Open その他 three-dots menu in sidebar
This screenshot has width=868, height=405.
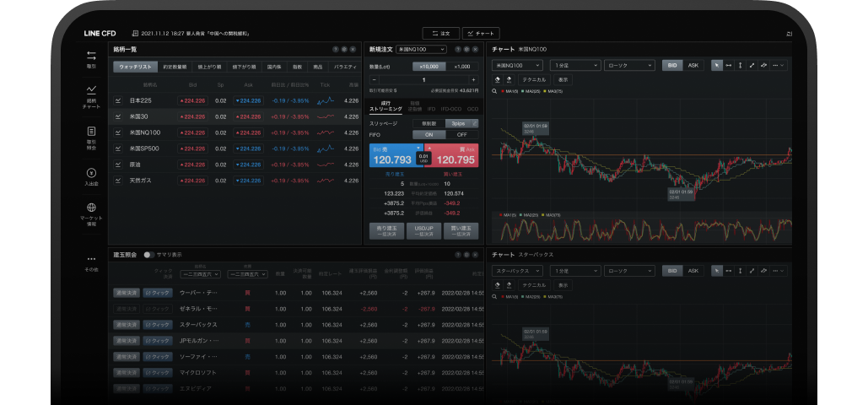pos(91,262)
